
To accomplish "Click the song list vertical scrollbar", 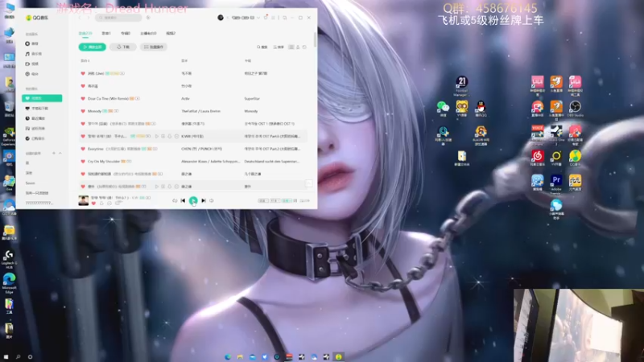I will click(315, 39).
